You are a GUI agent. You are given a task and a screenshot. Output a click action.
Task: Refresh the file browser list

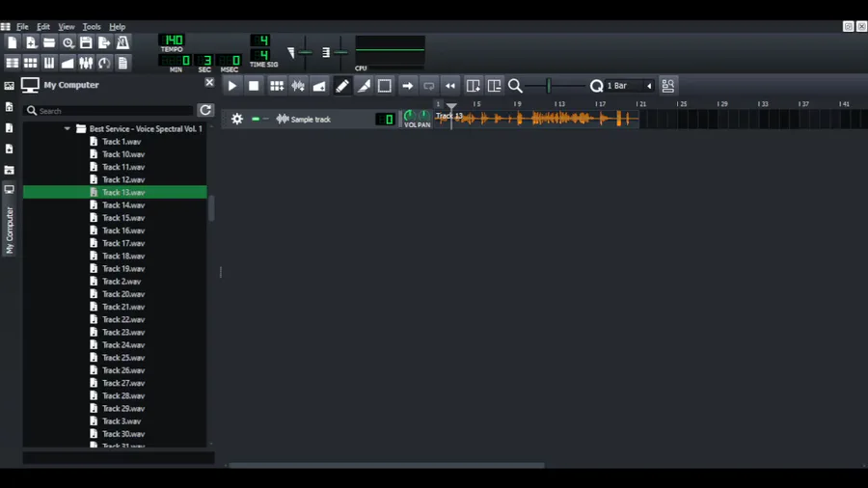(x=205, y=110)
